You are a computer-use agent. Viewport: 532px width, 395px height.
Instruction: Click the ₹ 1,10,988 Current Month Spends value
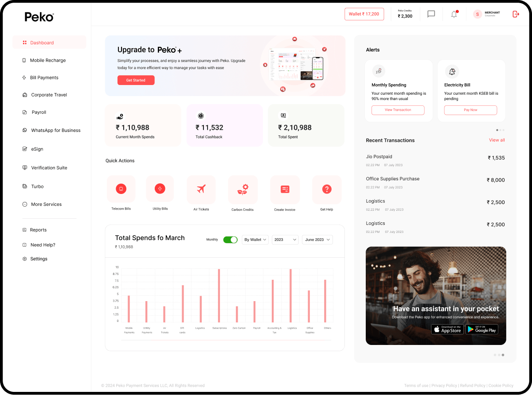pyautogui.click(x=132, y=128)
